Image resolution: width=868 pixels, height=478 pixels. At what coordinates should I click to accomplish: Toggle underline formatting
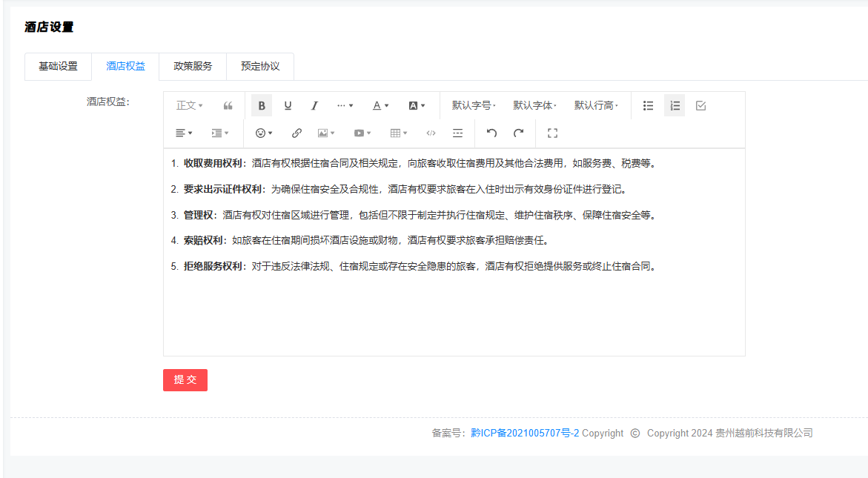coord(288,106)
